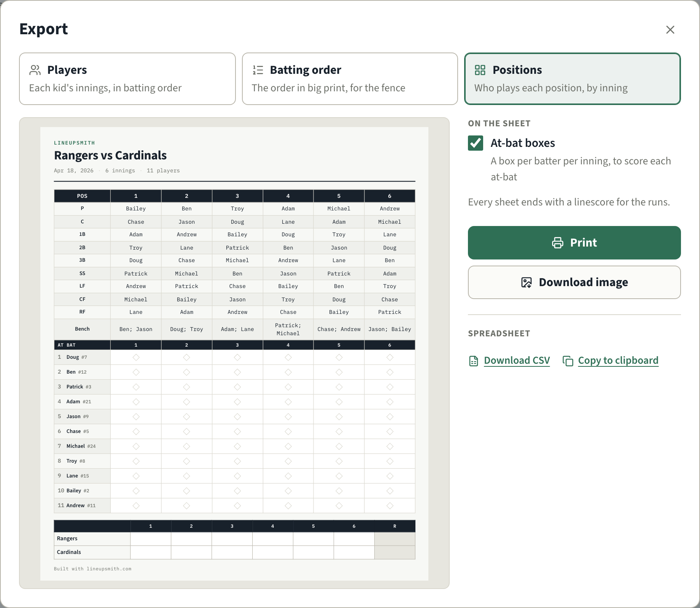Click the CSV file icon
Image resolution: width=700 pixels, height=608 pixels.
click(x=474, y=361)
